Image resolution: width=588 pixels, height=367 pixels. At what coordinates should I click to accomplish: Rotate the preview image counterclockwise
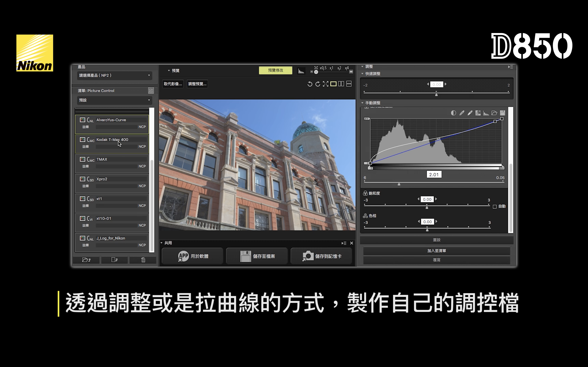click(x=310, y=84)
